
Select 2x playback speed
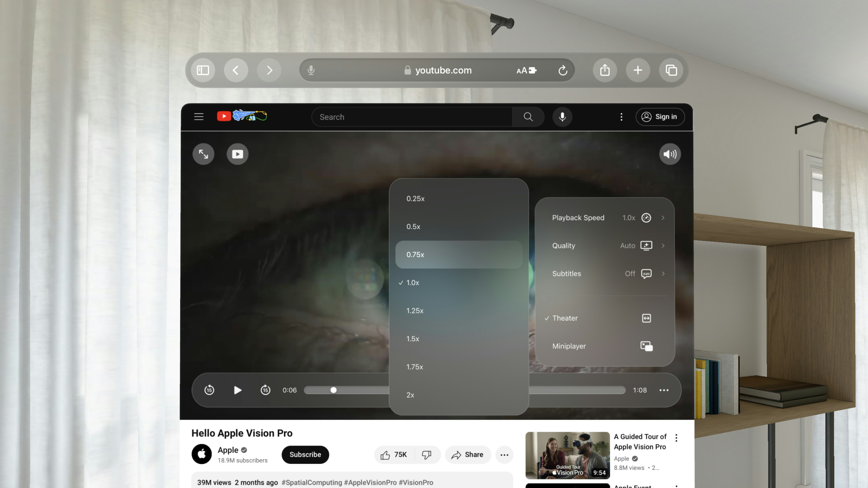tap(459, 395)
